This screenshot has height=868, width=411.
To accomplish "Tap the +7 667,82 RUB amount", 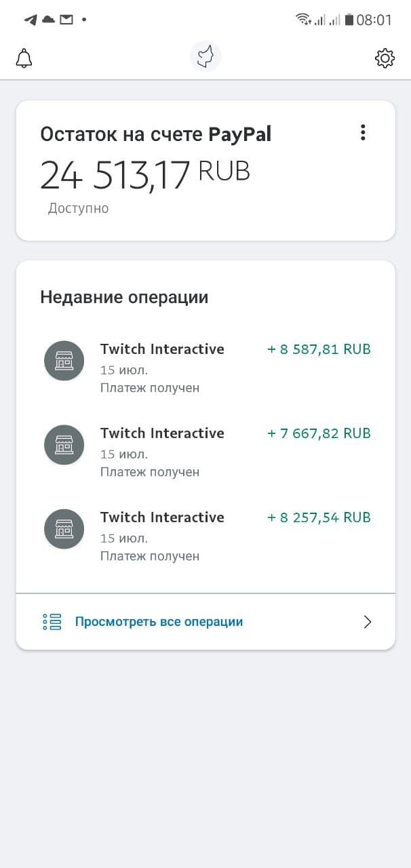I will pos(319,434).
